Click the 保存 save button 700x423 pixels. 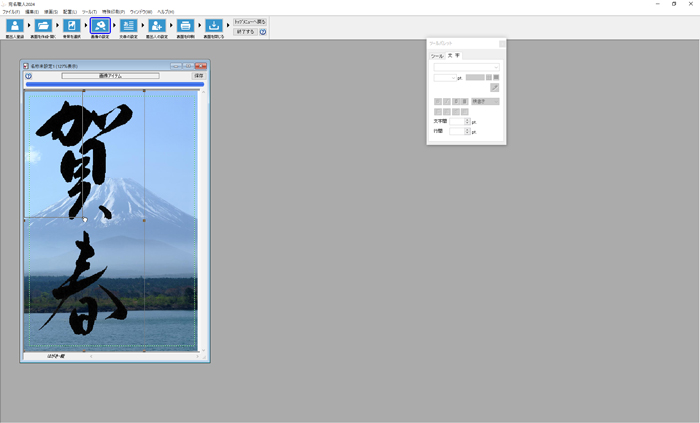click(198, 75)
